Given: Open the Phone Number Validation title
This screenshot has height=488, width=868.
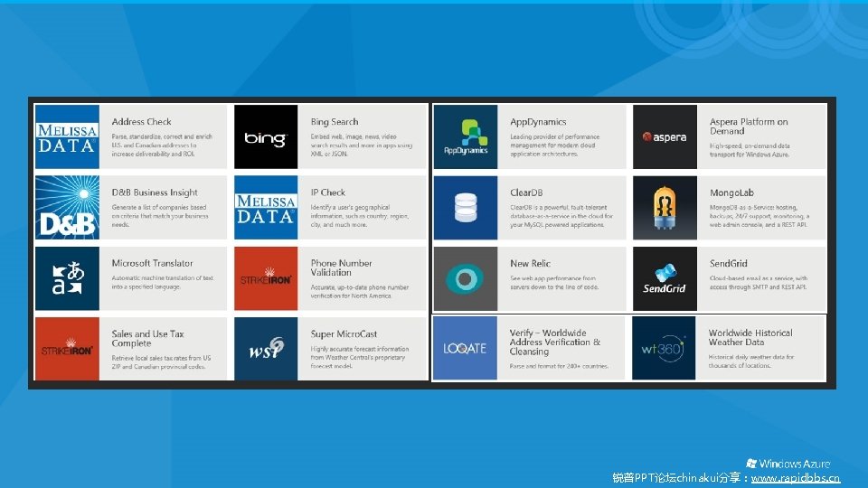Looking at the screenshot, I should click(341, 267).
